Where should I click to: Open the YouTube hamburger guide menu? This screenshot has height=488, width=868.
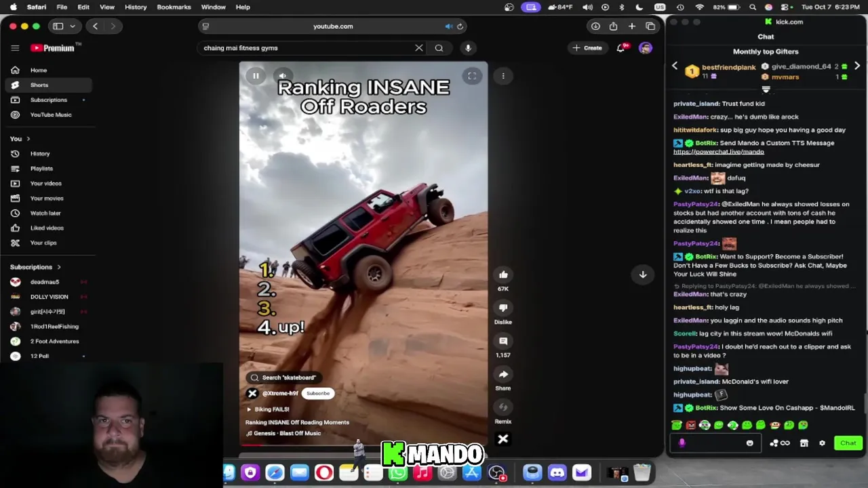tap(15, 48)
